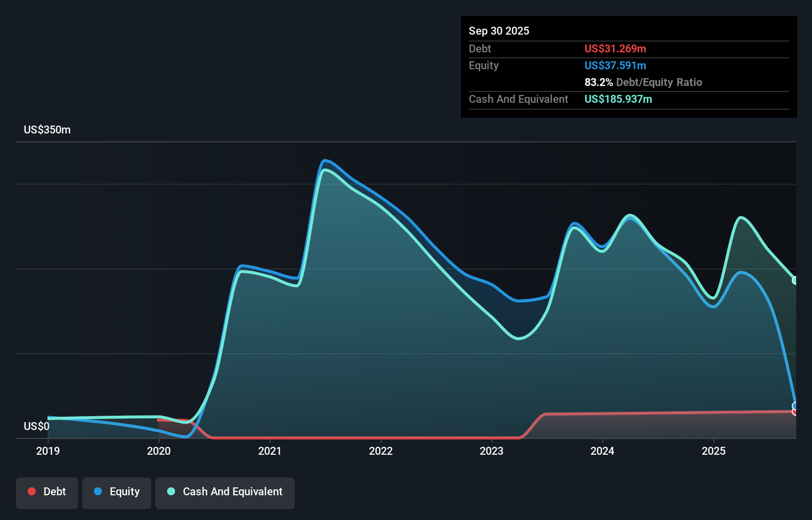Click the 2020 x-axis label
The width and height of the screenshot is (812, 520).
[159, 451]
